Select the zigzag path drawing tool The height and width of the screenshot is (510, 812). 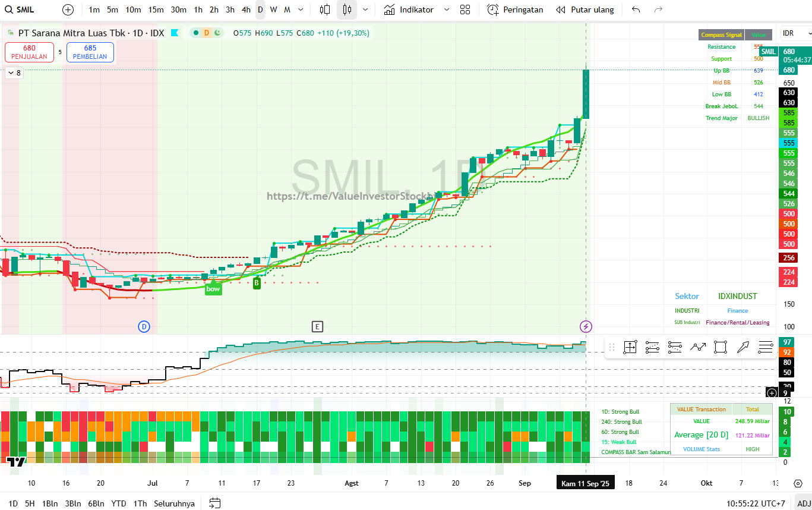(697, 347)
